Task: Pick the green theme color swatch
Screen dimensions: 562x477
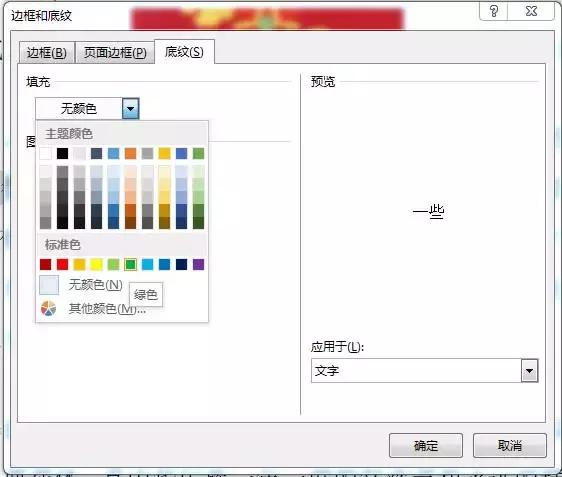Action: (x=199, y=153)
